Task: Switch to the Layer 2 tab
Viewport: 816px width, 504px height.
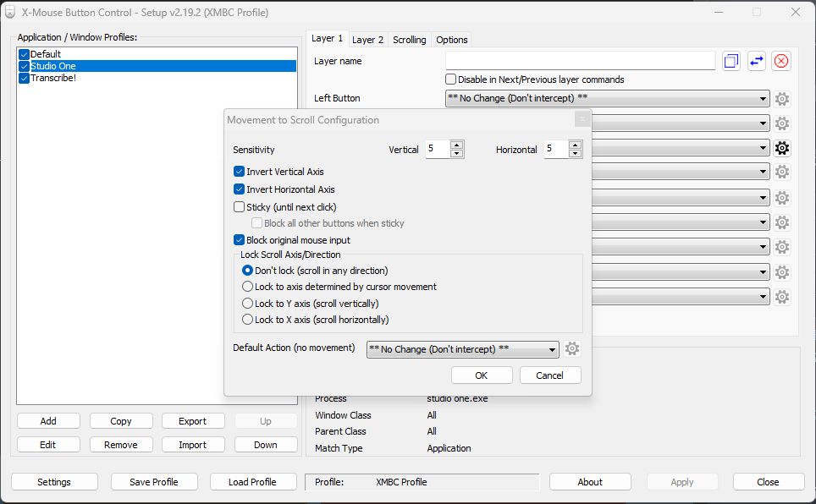Action: coord(367,40)
